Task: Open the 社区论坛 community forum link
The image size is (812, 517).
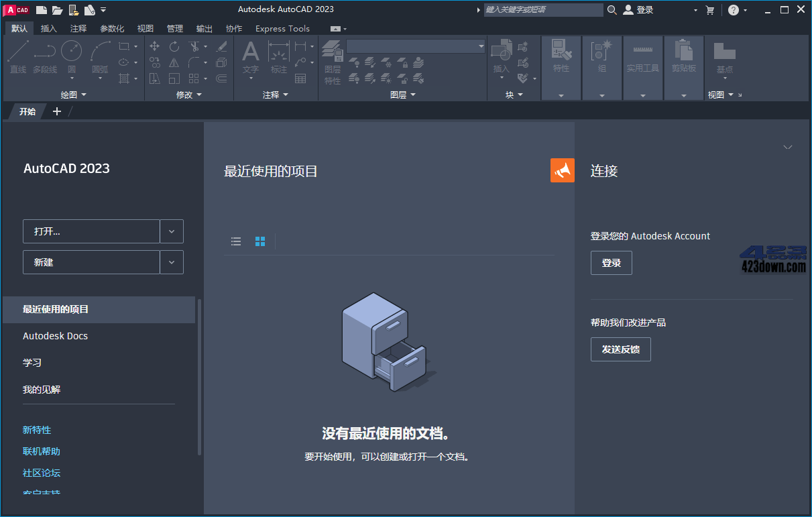Action: (x=41, y=473)
